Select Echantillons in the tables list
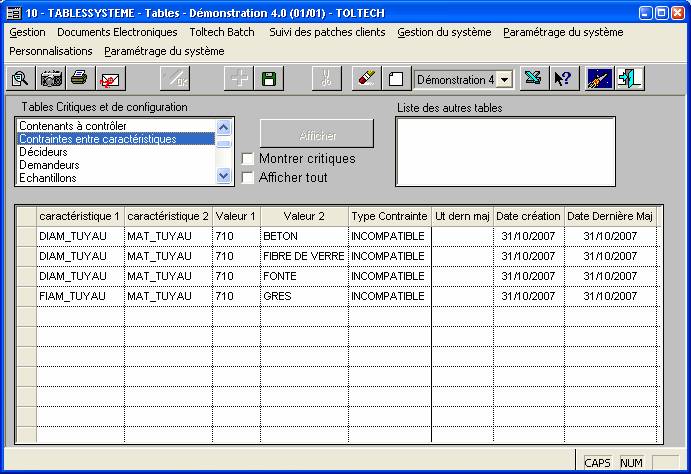Image resolution: width=691 pixels, height=474 pixels. tap(116, 178)
